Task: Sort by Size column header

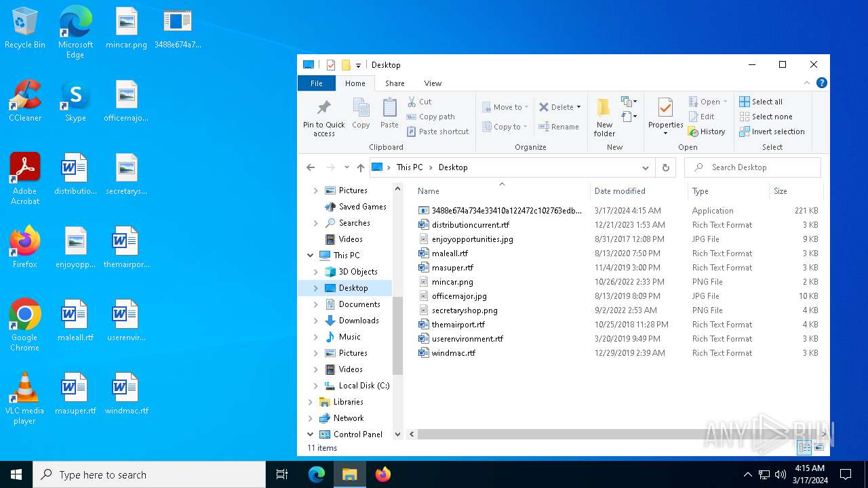Action: tap(797, 191)
